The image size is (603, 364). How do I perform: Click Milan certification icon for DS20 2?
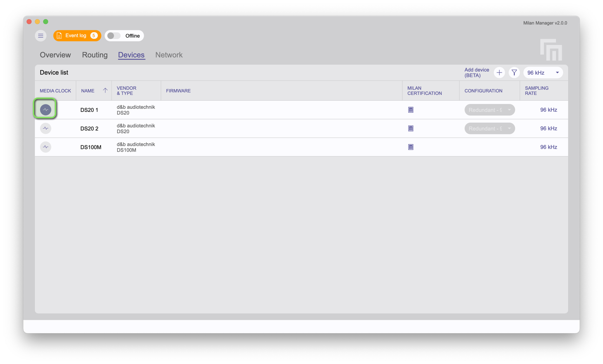coord(410,128)
